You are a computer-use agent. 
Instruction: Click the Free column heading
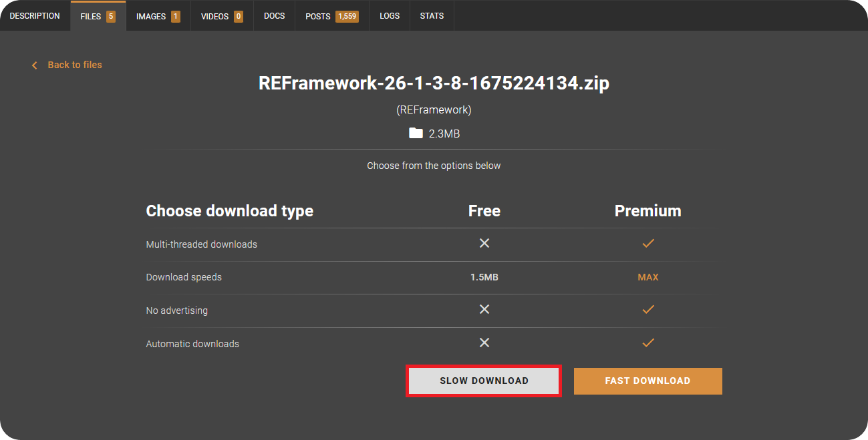tap(484, 211)
